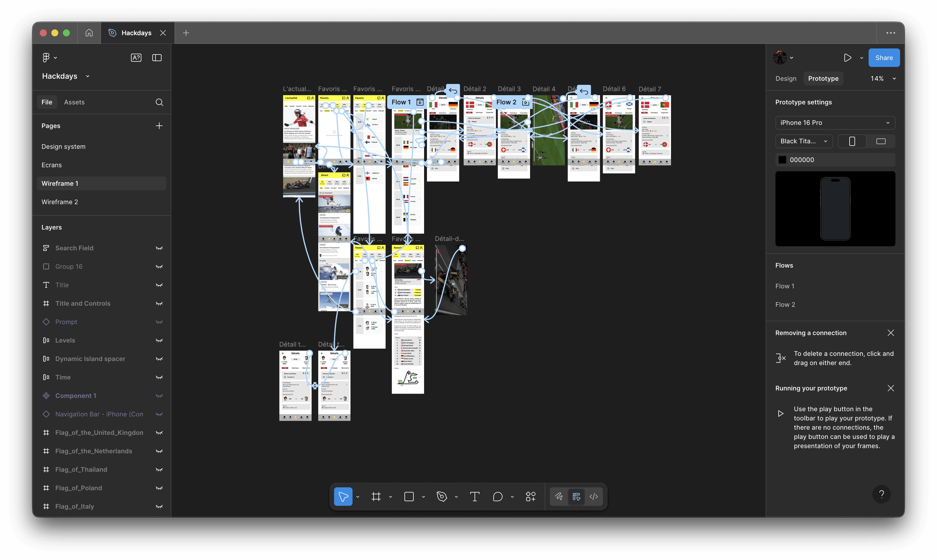Switch to the Prototype tab
Image resolution: width=937 pixels, height=560 pixels.
tap(823, 78)
